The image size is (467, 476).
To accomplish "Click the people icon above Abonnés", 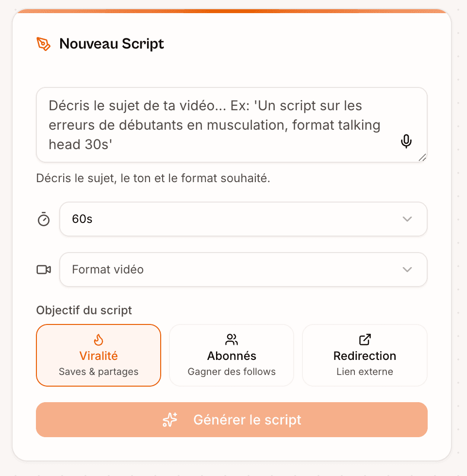I will coord(232,340).
